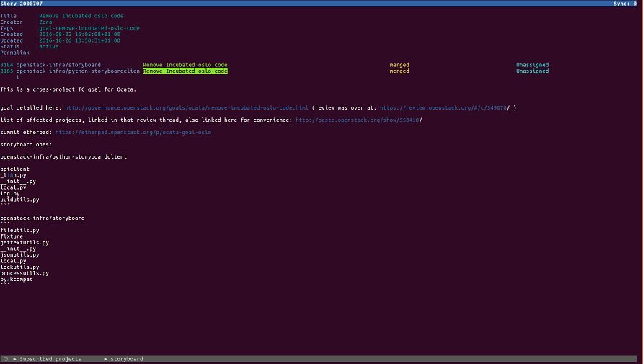The width and height of the screenshot is (643, 364).
Task: Click the goal-remove-incubated-oslo-code tag
Action: point(89,28)
